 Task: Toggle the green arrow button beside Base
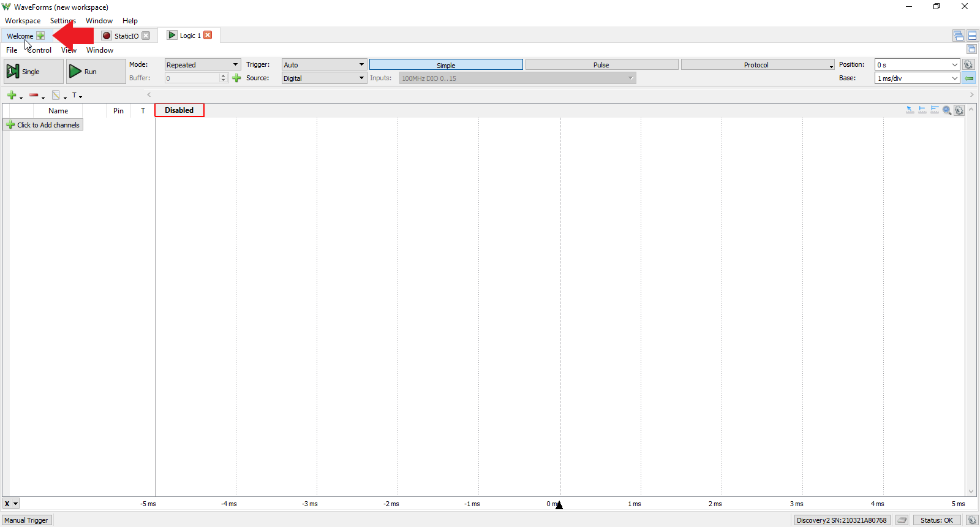pyautogui.click(x=968, y=78)
